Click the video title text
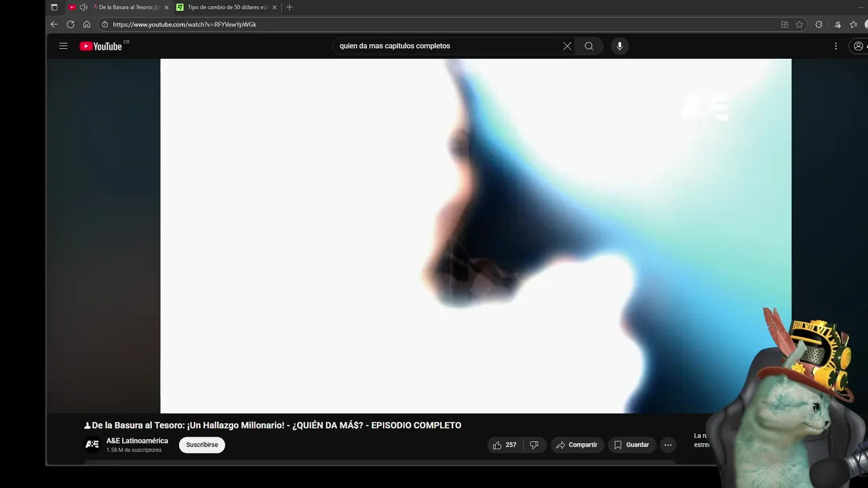This screenshot has height=488, width=868. pyautogui.click(x=273, y=426)
